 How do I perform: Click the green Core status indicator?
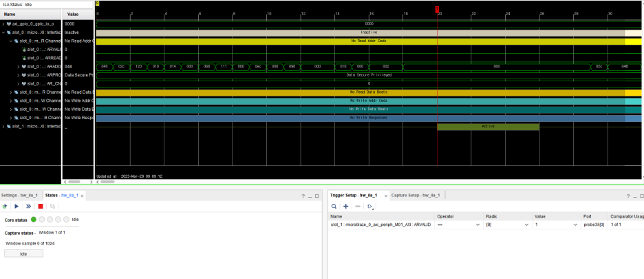[34, 220]
